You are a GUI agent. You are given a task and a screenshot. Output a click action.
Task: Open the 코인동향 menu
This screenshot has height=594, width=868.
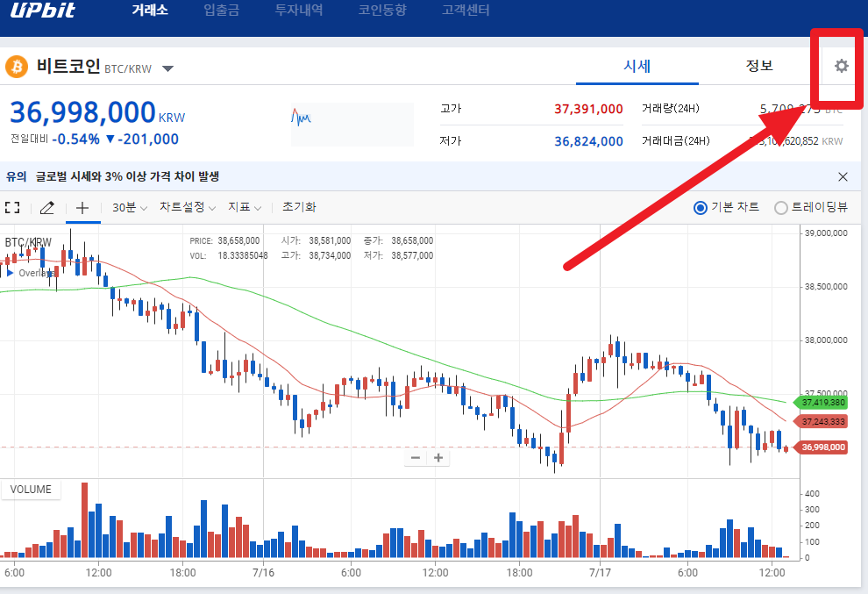coord(382,10)
